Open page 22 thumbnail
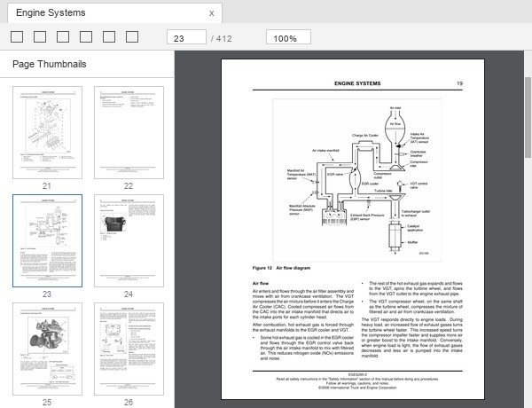This screenshot has width=532, height=408. [129, 132]
